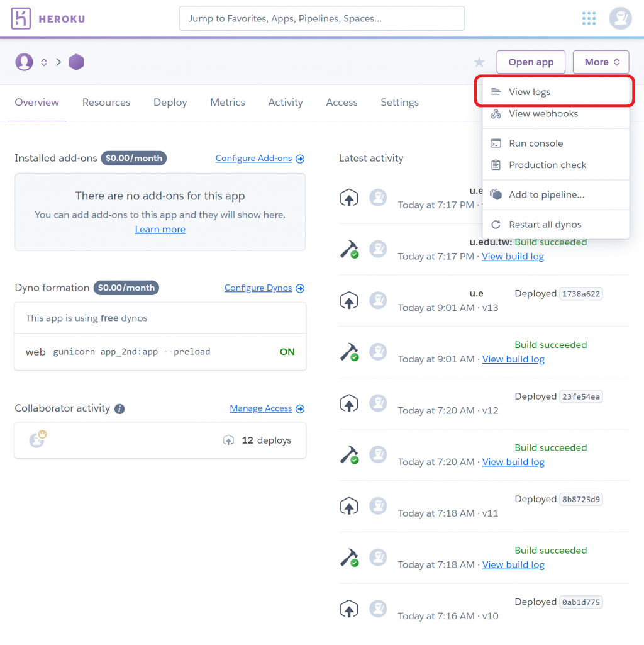Click the commit hash 1738a622

(580, 294)
